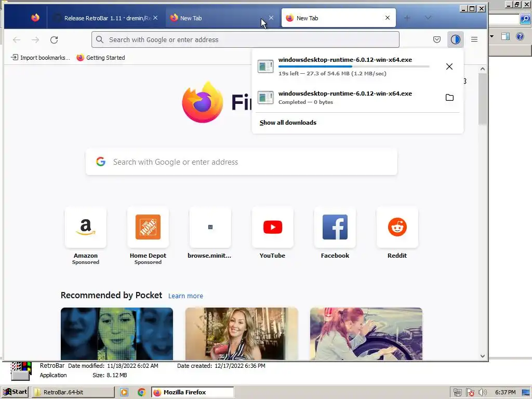Go forward one page

tap(35, 39)
